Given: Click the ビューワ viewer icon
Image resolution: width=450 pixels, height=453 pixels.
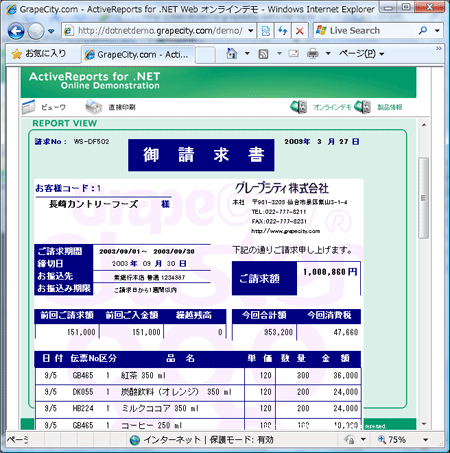Looking at the screenshot, I should (x=28, y=107).
